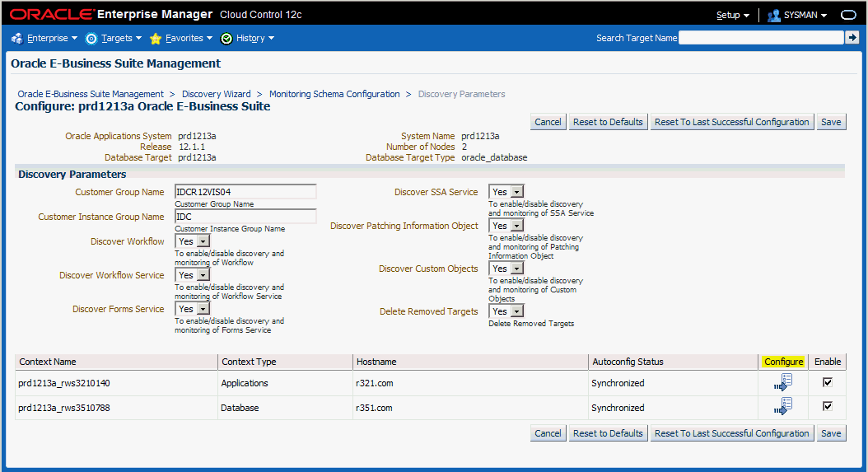Click the bottom Cancel button
This screenshot has width=868, height=472.
548,433
